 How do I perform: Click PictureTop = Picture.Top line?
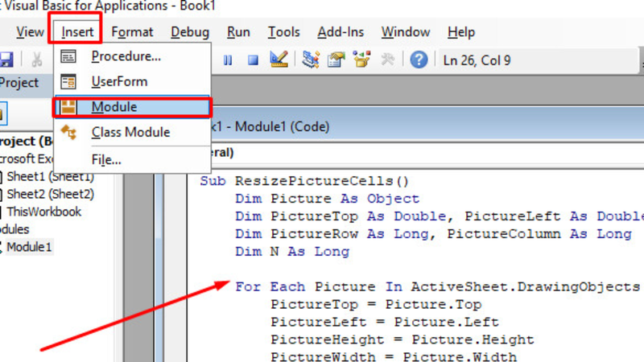pyautogui.click(x=376, y=305)
